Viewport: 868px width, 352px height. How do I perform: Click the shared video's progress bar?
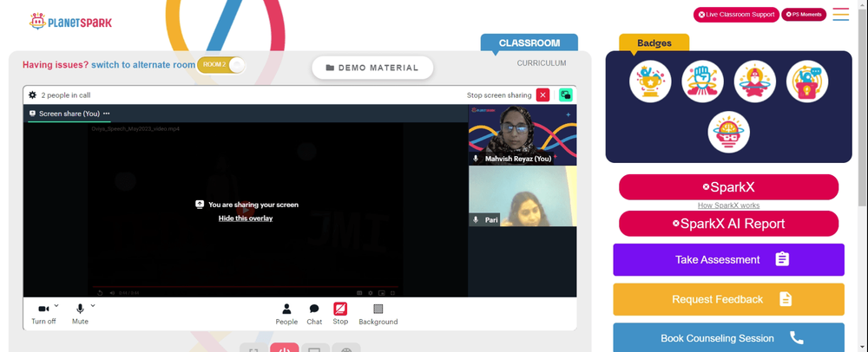[246, 287]
